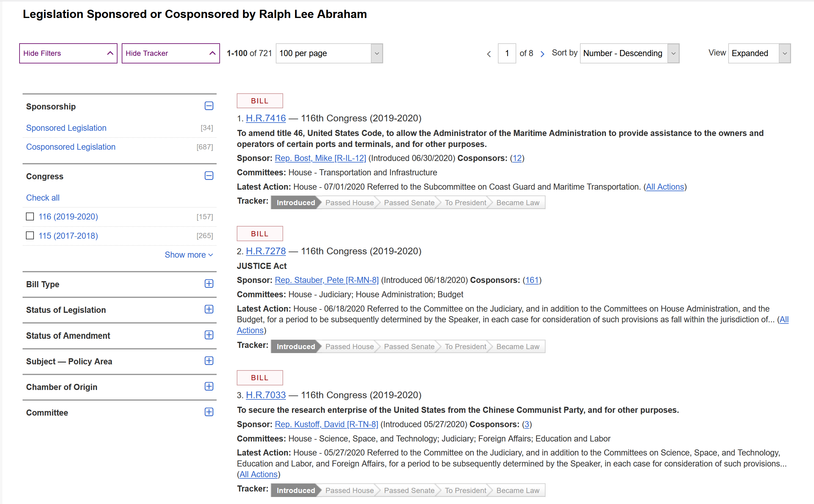The height and width of the screenshot is (504, 814).
Task: Go to next results page arrow
Action: click(542, 54)
